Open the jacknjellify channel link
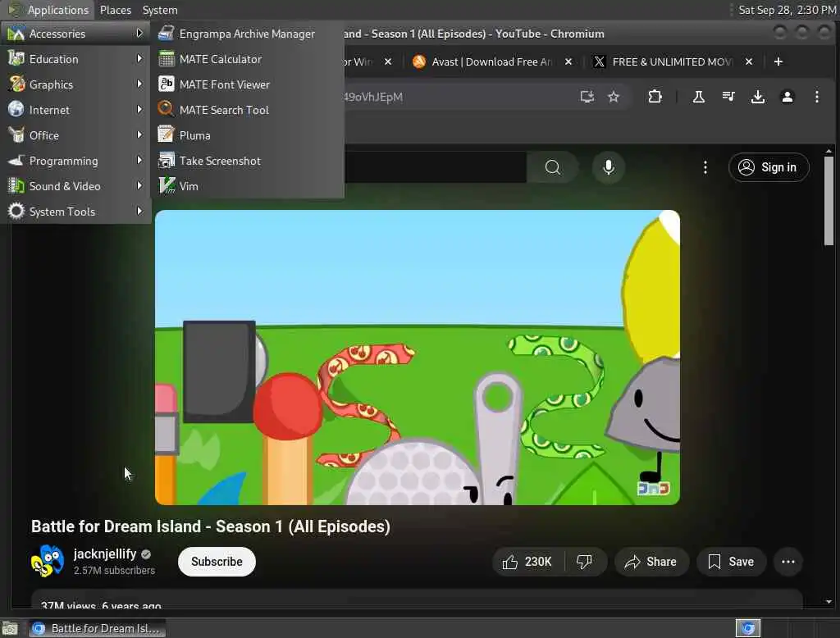 point(105,554)
